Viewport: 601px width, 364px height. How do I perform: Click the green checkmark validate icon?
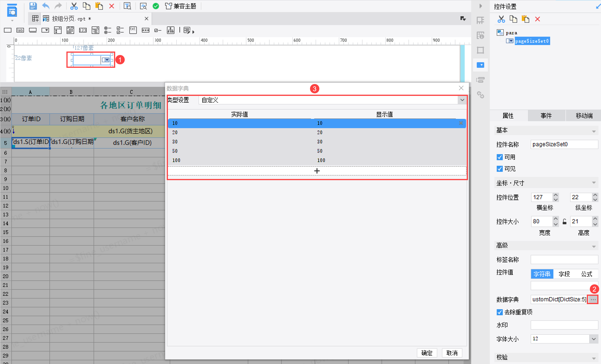coord(156,6)
